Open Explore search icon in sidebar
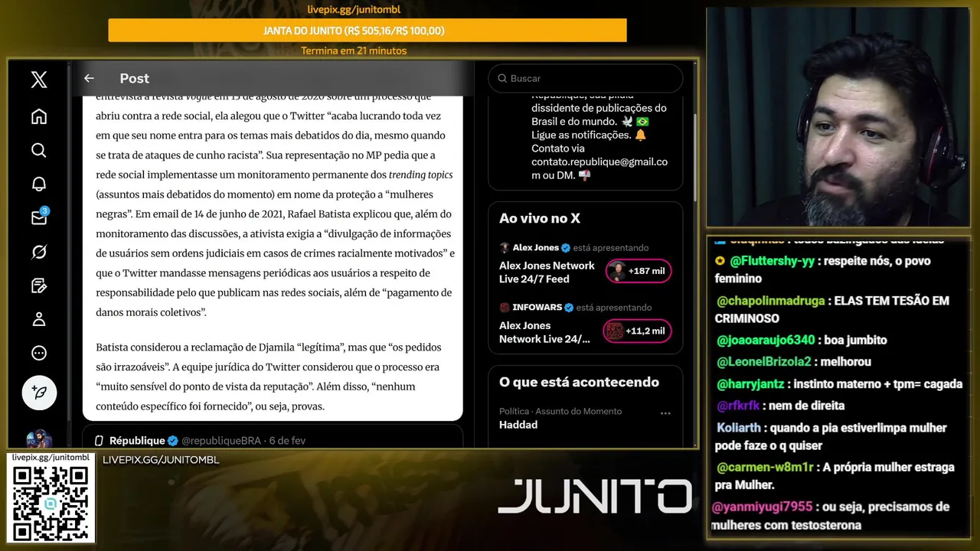 (x=39, y=150)
